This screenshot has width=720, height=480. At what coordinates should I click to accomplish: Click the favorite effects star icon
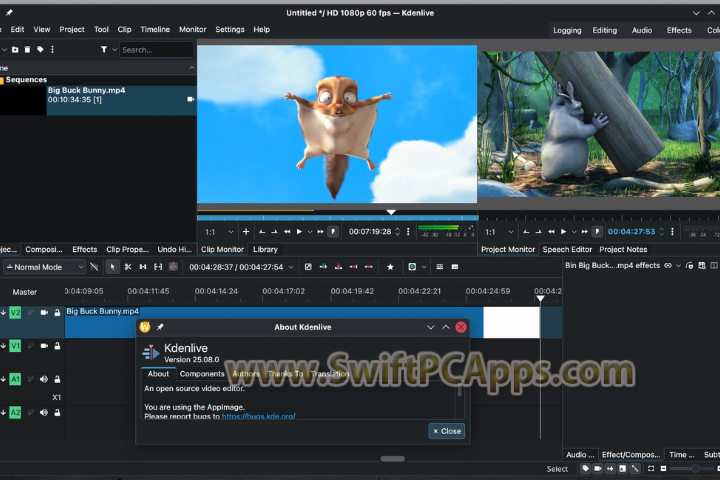click(x=390, y=267)
